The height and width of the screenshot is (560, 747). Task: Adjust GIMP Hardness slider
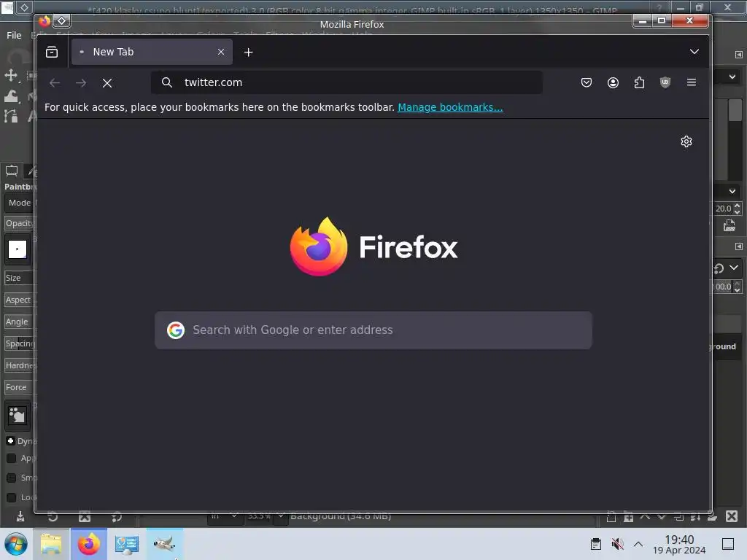(20, 366)
